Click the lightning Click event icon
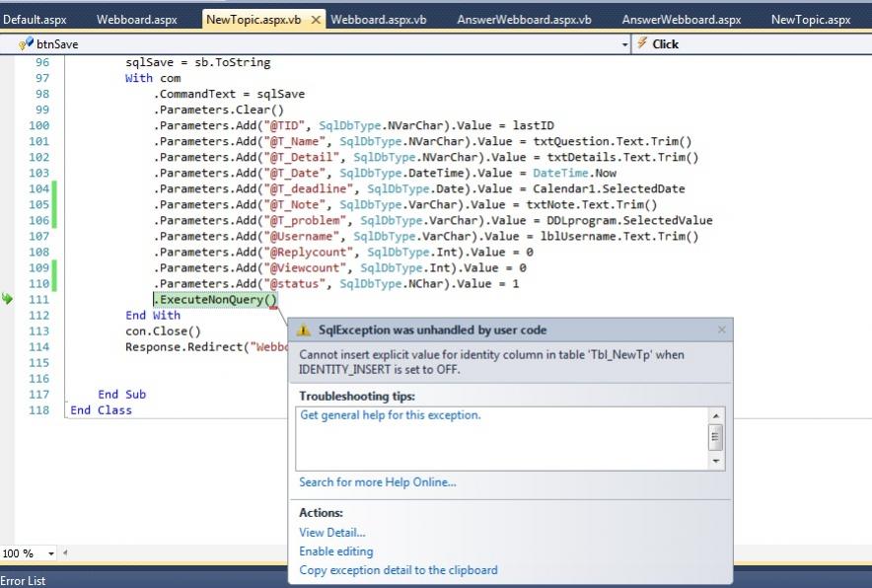Image resolution: width=872 pixels, height=588 pixels. click(642, 43)
